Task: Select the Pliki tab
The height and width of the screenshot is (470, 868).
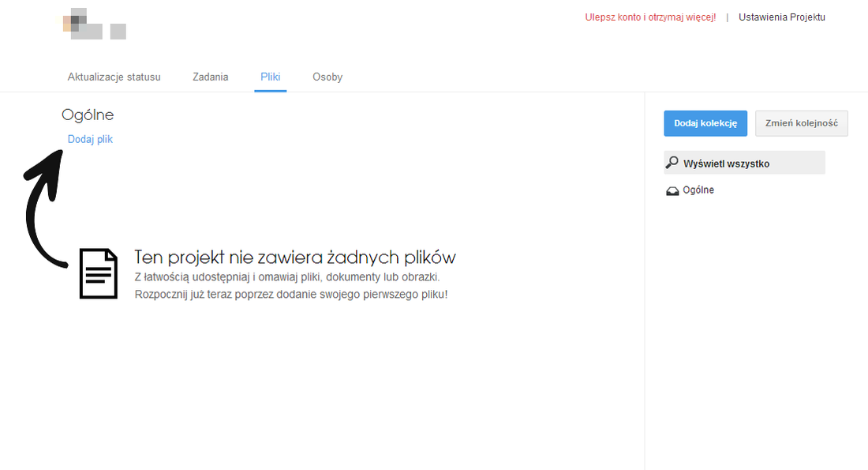Action: click(270, 77)
